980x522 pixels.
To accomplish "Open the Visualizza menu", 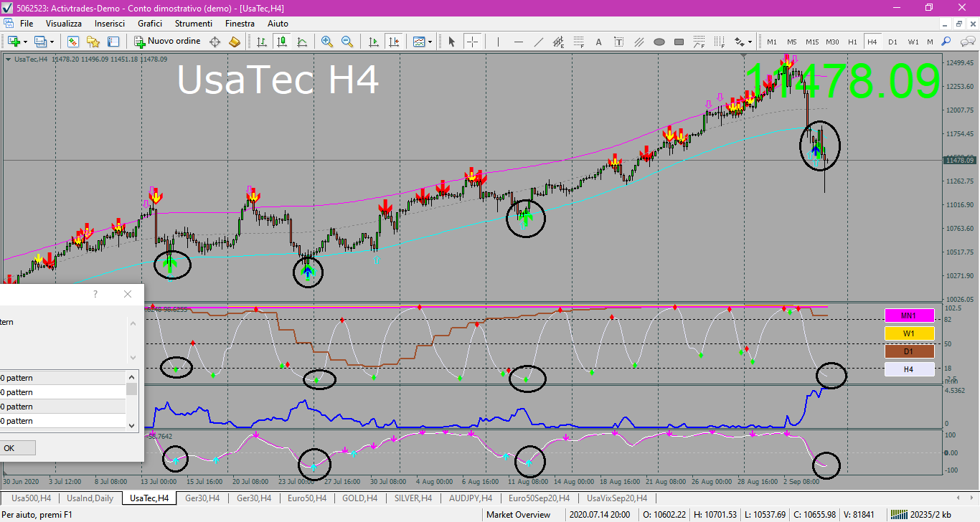I will tap(64, 24).
